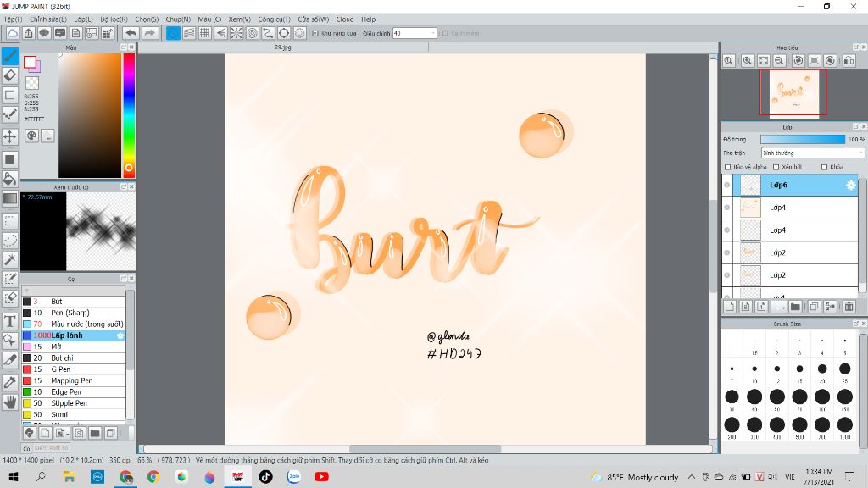Enable the grid snap guide
Screen dimensions: 868x488
(x=205, y=33)
